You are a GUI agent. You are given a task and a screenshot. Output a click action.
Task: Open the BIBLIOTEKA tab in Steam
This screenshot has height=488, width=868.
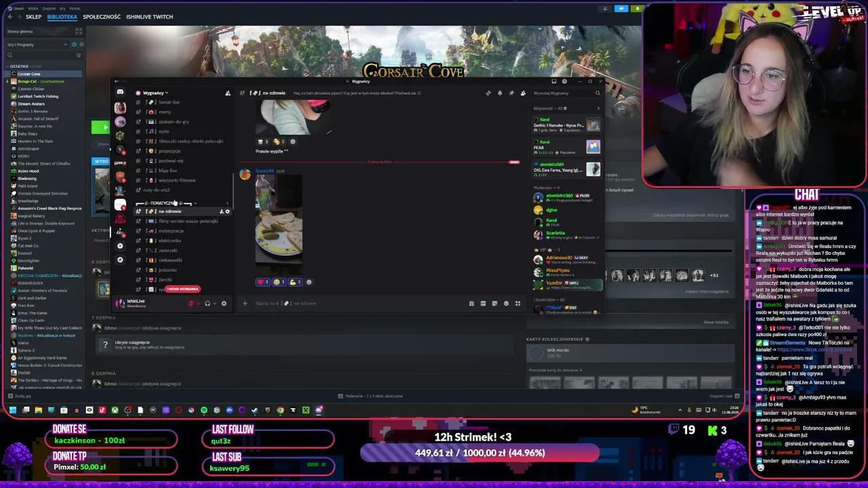(x=62, y=16)
